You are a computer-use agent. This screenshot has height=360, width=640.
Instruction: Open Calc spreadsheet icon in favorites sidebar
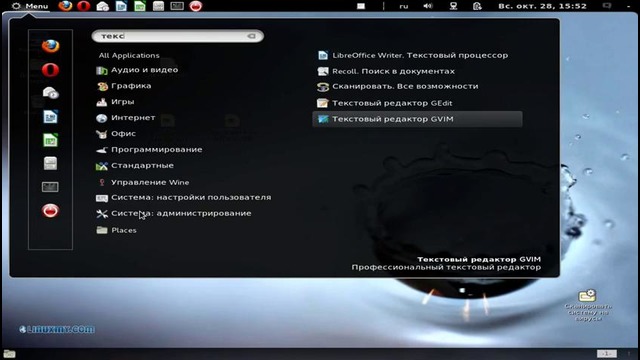point(51,140)
